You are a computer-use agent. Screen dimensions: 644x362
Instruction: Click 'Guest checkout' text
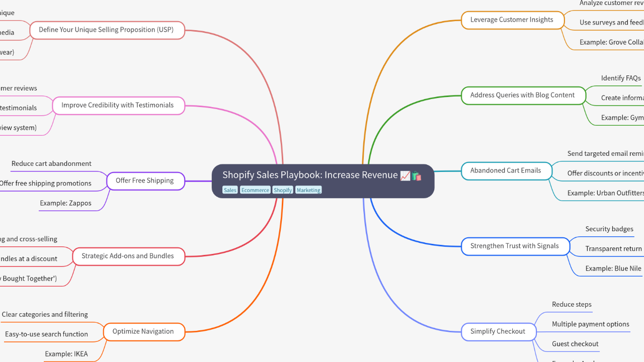pyautogui.click(x=575, y=344)
